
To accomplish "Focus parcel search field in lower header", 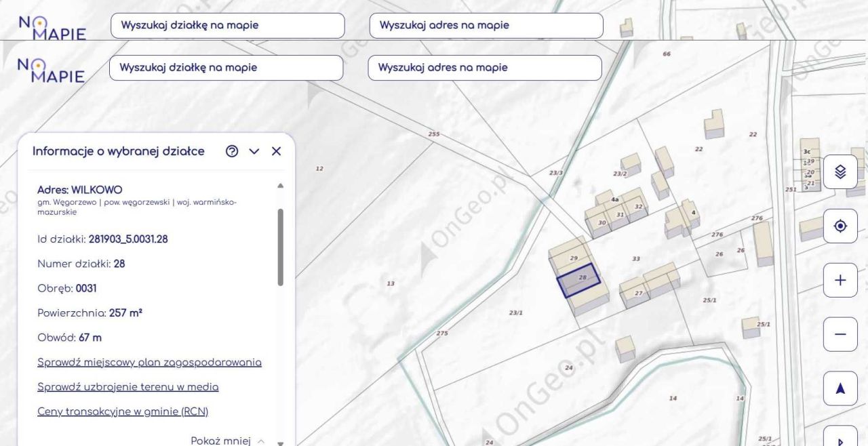I will click(x=226, y=68).
